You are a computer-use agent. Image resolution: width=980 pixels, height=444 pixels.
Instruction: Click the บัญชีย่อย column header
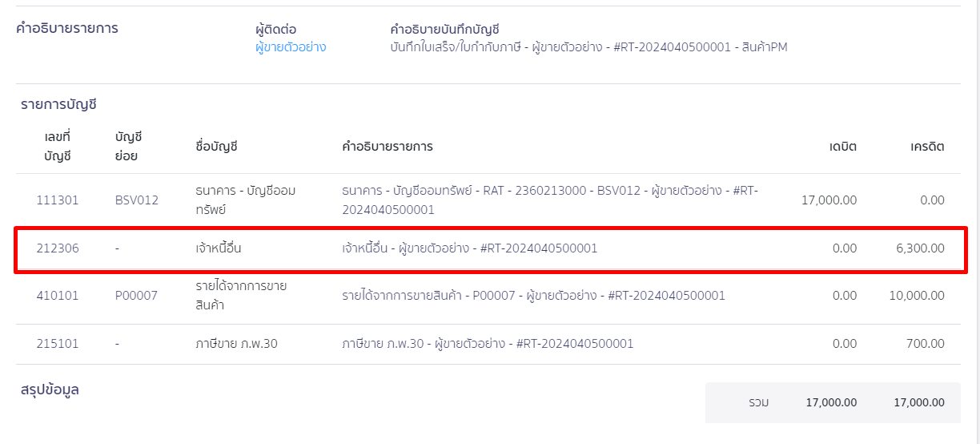[x=128, y=147]
